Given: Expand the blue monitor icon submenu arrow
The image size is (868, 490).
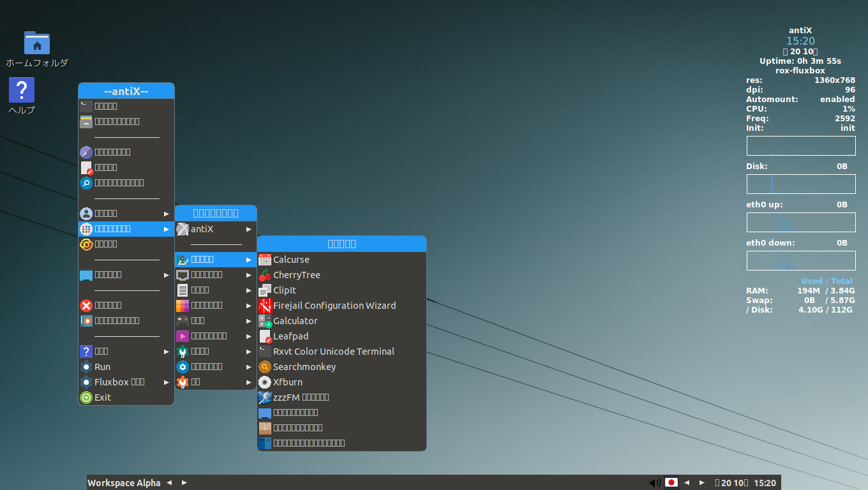Looking at the screenshot, I should tap(167, 275).
